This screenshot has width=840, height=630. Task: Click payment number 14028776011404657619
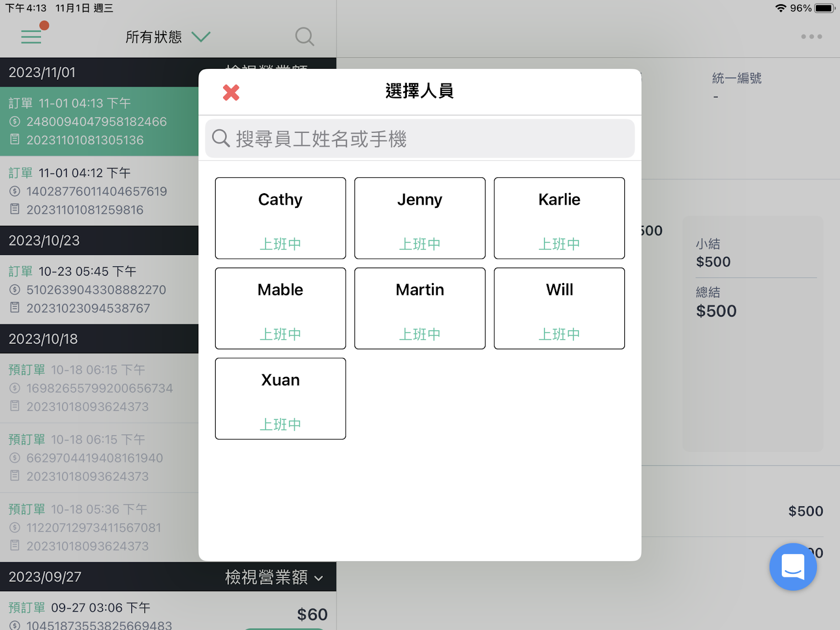(x=97, y=191)
